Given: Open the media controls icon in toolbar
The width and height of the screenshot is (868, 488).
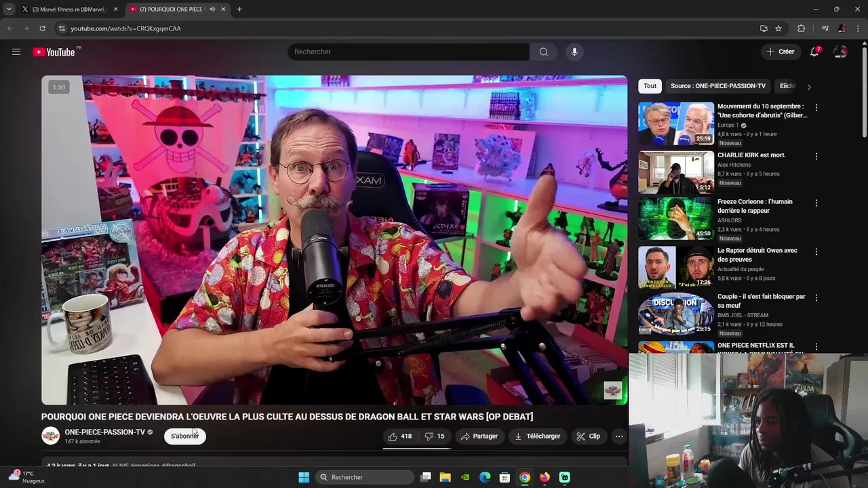Looking at the screenshot, I should pos(825,28).
